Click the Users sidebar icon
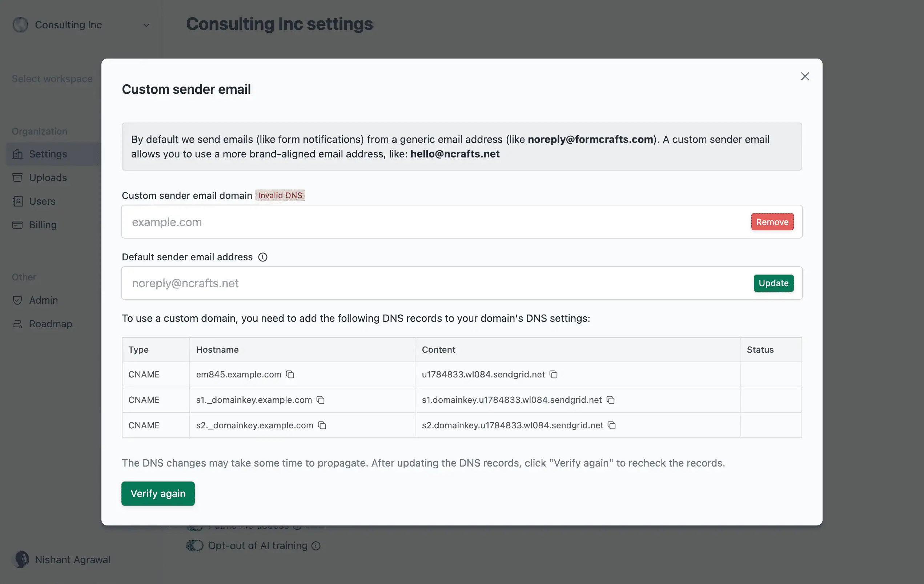 18,201
